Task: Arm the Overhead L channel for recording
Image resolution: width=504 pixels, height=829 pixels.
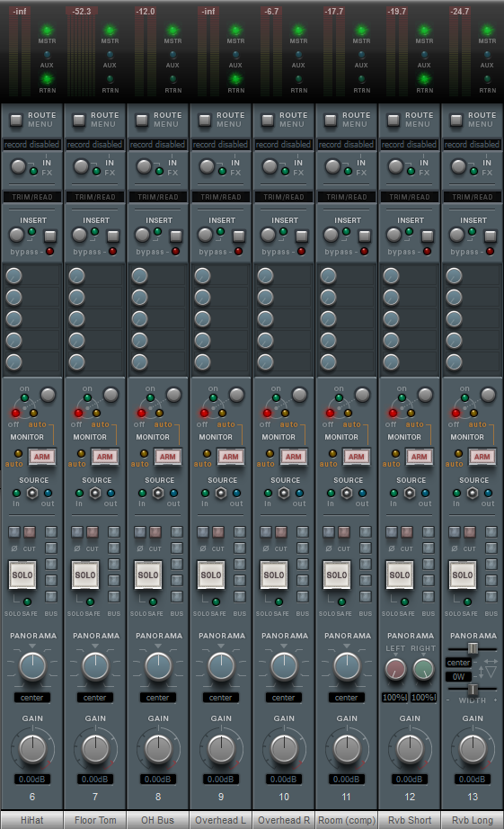Action: [230, 457]
